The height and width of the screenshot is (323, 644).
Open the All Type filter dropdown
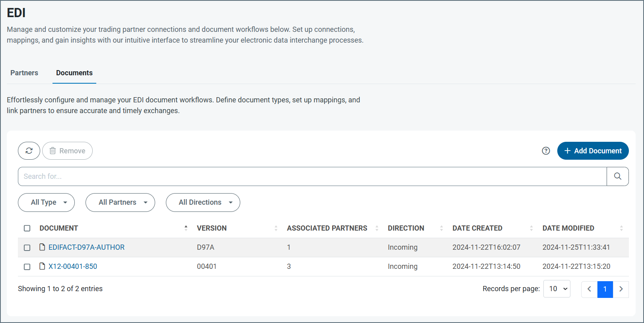click(x=46, y=202)
